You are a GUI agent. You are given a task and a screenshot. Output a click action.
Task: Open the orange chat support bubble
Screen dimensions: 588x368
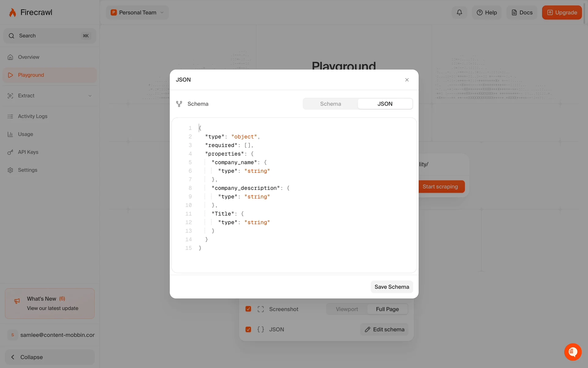pos(573,352)
